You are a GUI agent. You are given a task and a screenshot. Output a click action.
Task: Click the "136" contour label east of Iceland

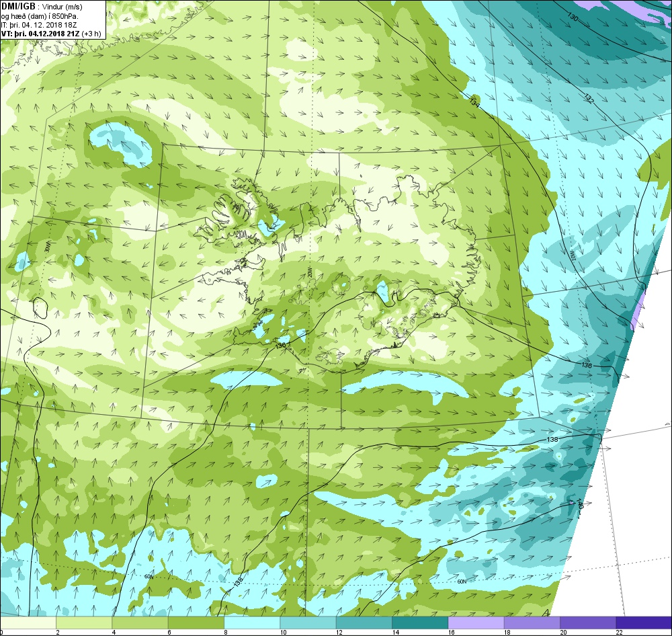click(x=587, y=365)
